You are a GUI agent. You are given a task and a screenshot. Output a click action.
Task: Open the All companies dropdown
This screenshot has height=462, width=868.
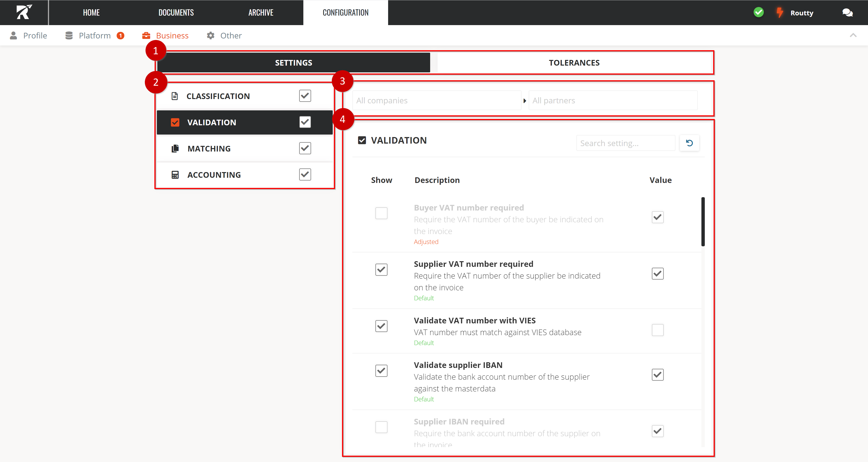point(436,100)
